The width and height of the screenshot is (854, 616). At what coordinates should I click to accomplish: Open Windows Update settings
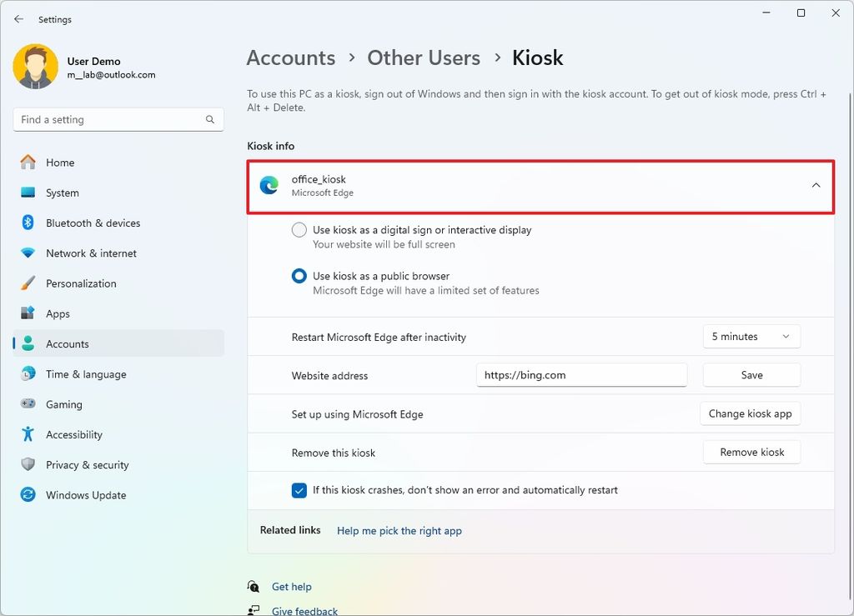[x=86, y=495]
